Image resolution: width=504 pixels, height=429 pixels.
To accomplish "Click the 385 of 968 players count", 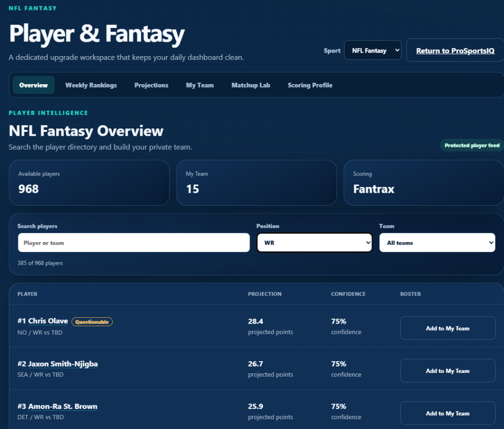I will click(x=40, y=263).
